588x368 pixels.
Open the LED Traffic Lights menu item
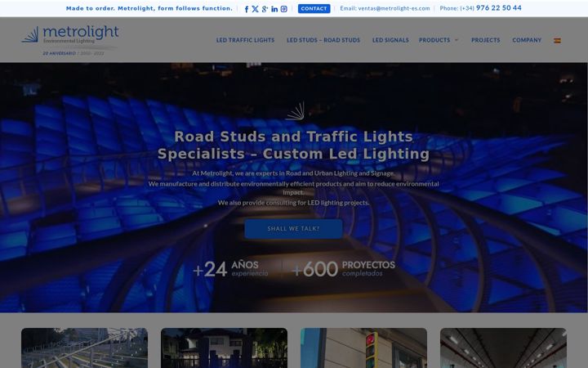(x=245, y=40)
